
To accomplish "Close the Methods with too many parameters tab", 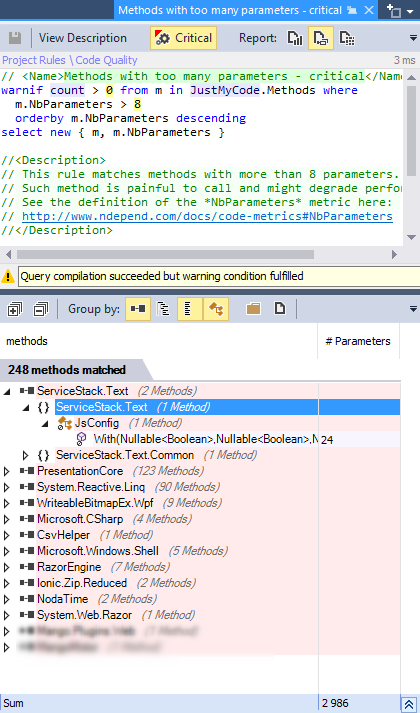I will [369, 10].
